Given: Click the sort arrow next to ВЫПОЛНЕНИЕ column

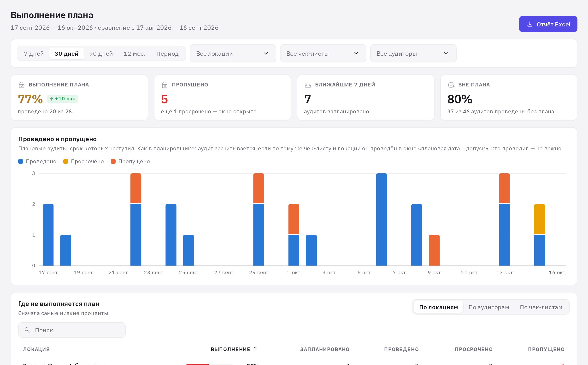Looking at the screenshot, I should [255, 348].
